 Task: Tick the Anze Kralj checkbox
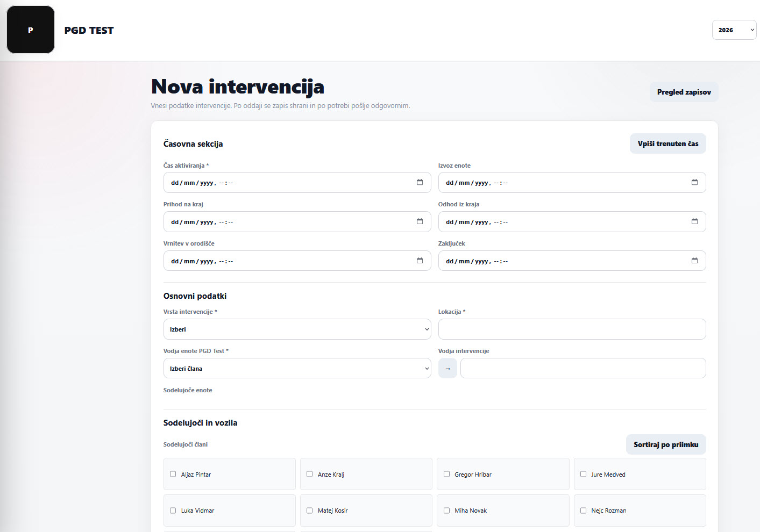tap(310, 474)
